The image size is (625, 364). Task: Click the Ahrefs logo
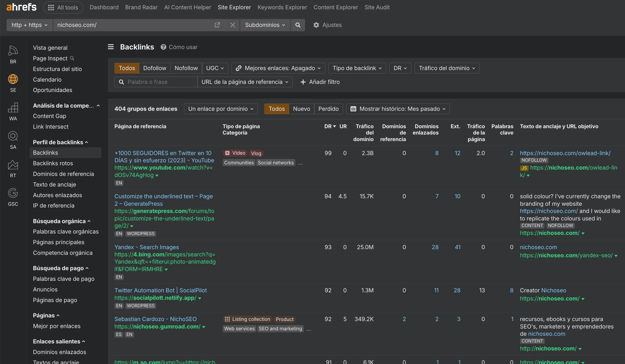(x=21, y=7)
